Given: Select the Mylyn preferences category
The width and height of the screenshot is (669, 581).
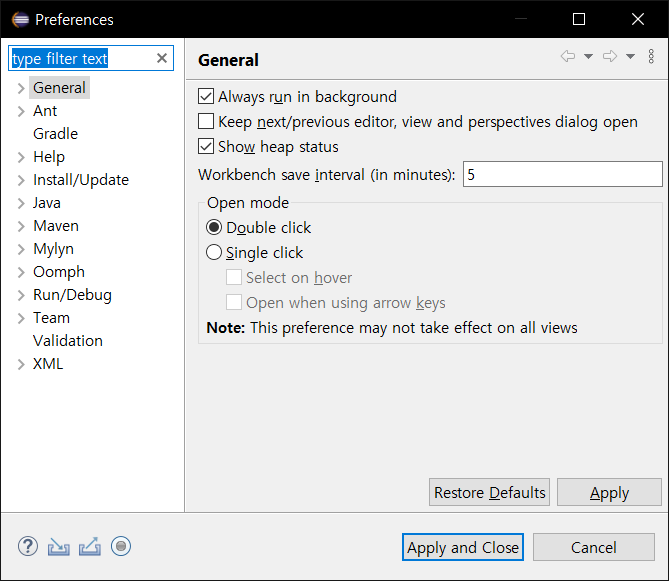Looking at the screenshot, I should (53, 249).
